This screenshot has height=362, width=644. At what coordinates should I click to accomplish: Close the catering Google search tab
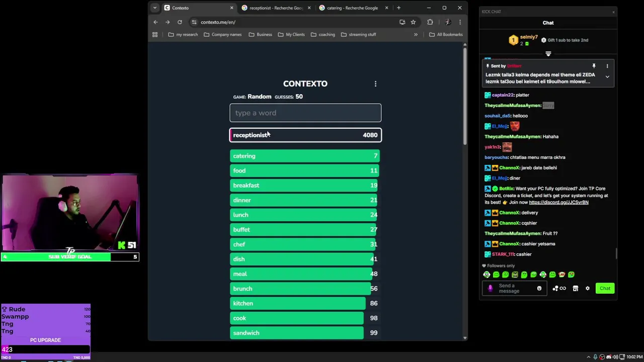tap(386, 8)
